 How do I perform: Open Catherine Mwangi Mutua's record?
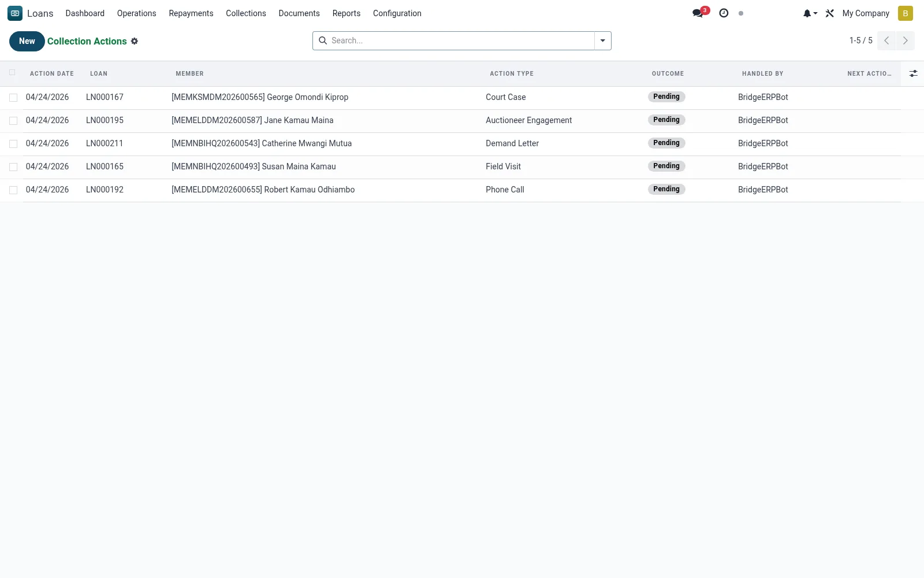pos(262,143)
